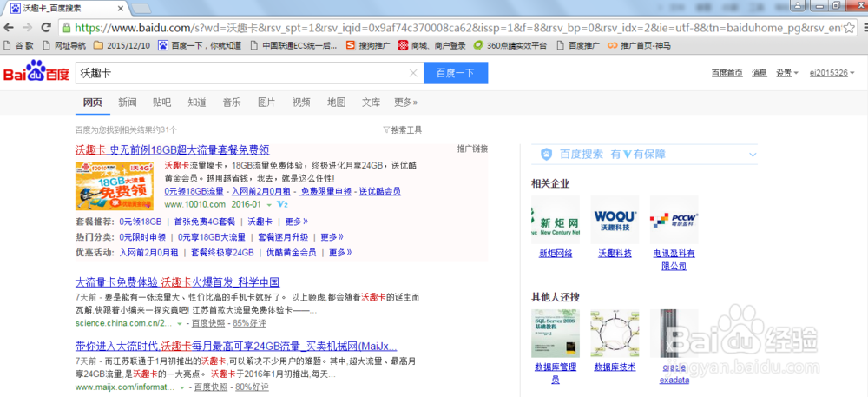
Task: Open 百度首页 link at top right
Action: point(727,72)
